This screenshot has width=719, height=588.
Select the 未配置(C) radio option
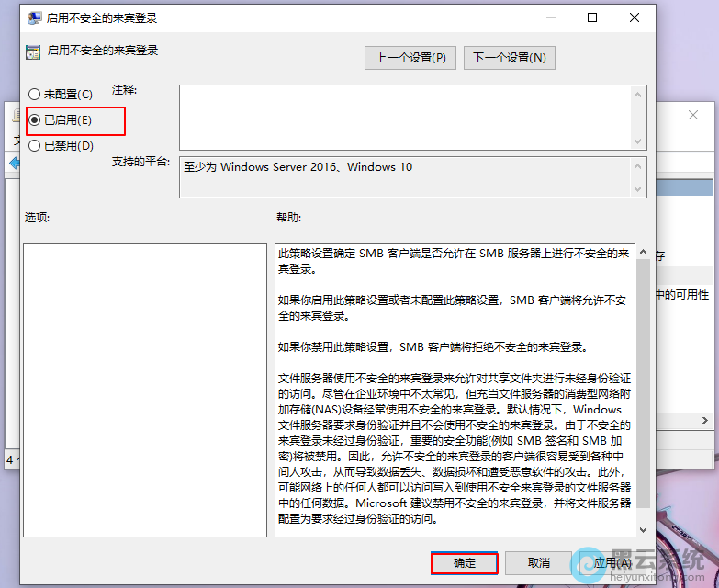coord(35,94)
